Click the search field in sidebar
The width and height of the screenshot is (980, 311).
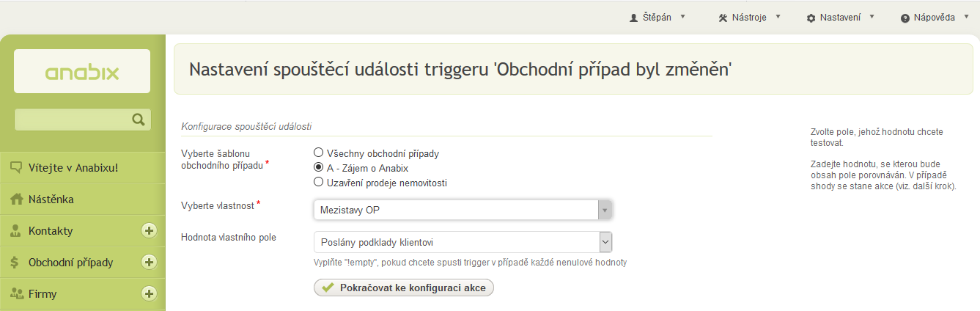(82, 119)
